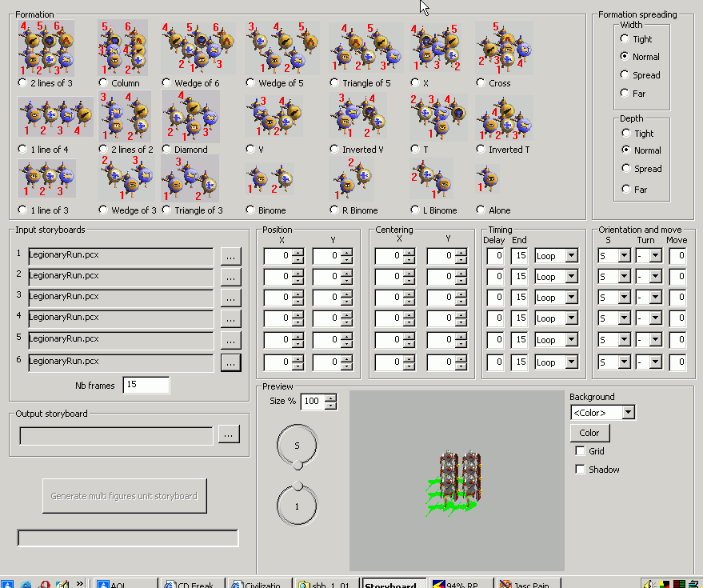Switch to the Jasc Paint taskbar window
The width and height of the screenshot is (703, 588).
point(529,583)
